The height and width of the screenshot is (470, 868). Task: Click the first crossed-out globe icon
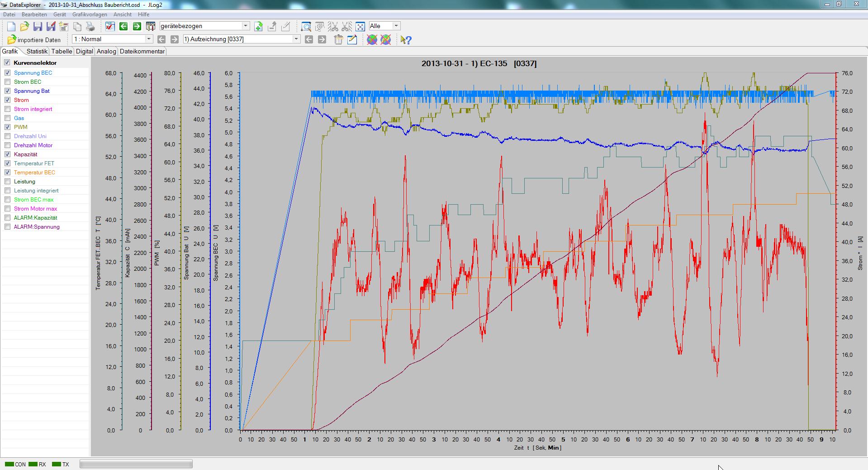(372, 40)
